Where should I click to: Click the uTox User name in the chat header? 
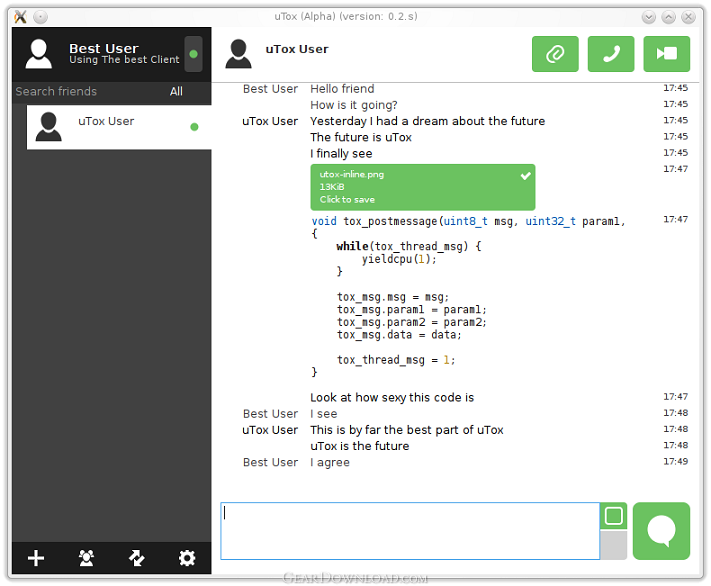[x=297, y=49]
